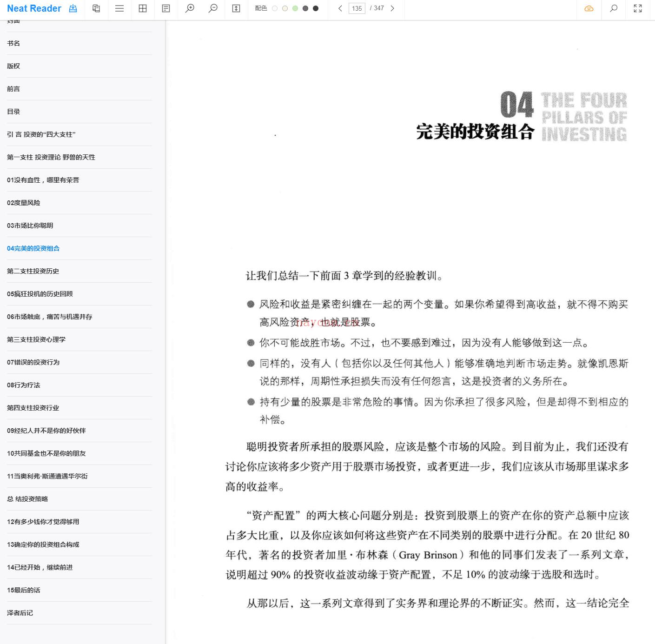This screenshot has height=644, width=655.
Task: Click the text Gray Brinson in the page
Action: (x=428, y=555)
